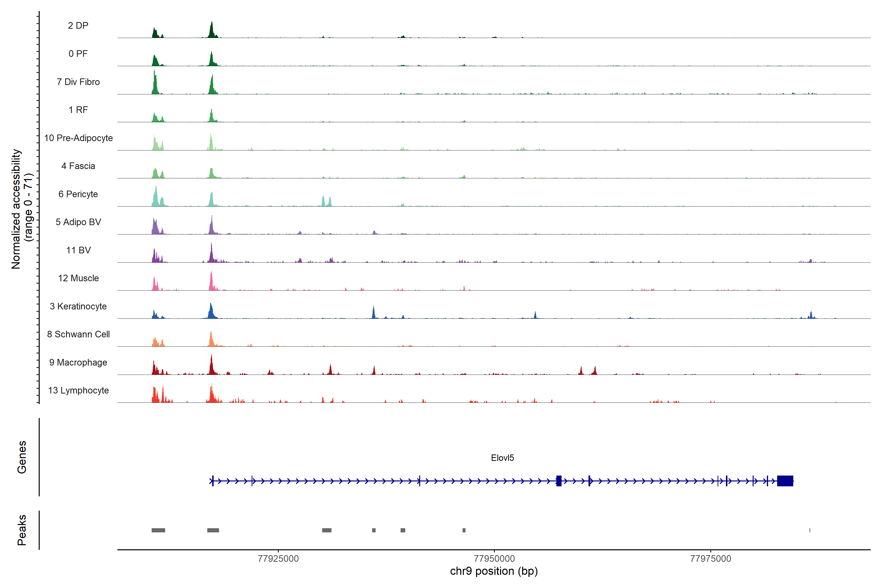Click the leftmost gray peak bar
The height and width of the screenshot is (588, 882).
coord(158,530)
